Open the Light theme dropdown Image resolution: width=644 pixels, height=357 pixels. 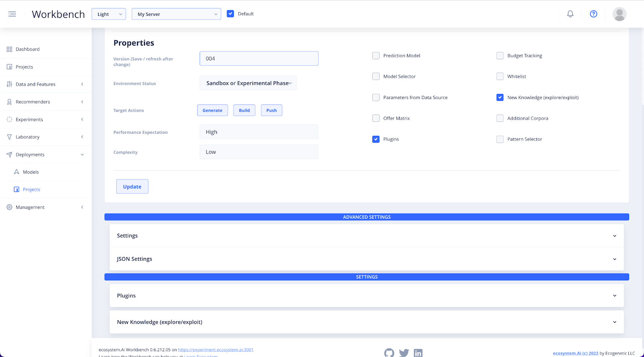tap(109, 14)
